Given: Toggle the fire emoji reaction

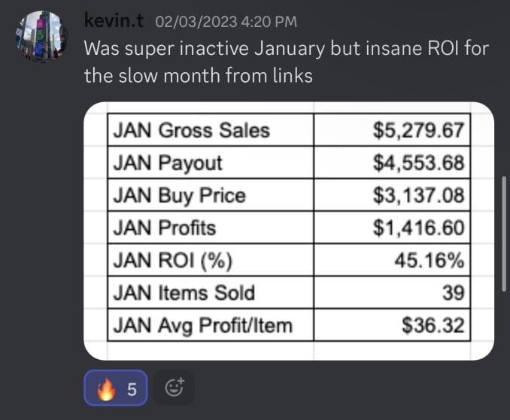Looking at the screenshot, I should tap(115, 389).
